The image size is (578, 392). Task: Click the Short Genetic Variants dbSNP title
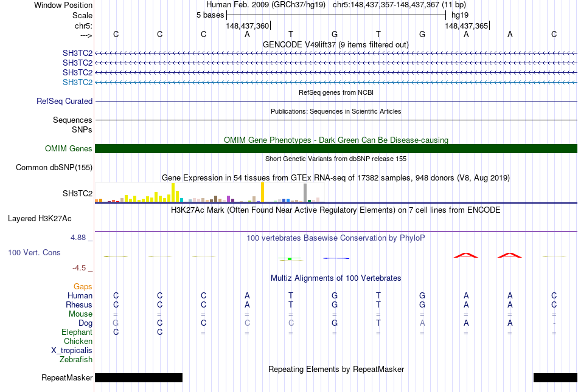pyautogui.click(x=336, y=159)
